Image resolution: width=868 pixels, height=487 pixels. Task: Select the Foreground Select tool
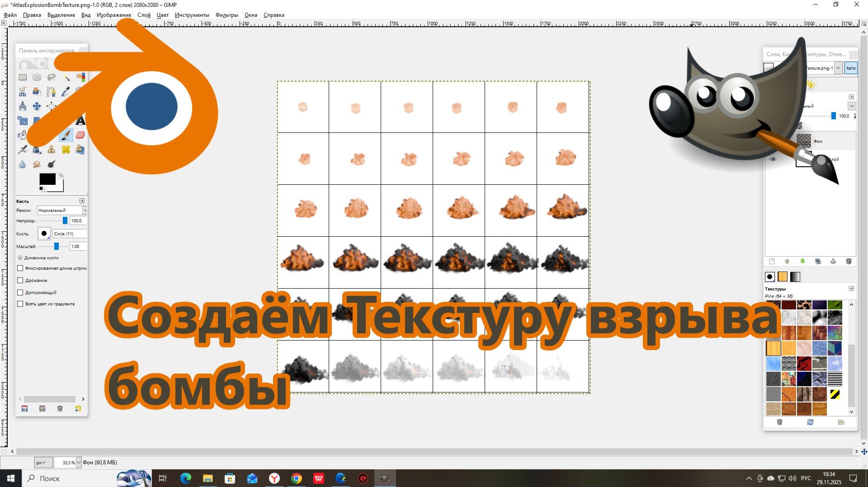click(37, 92)
